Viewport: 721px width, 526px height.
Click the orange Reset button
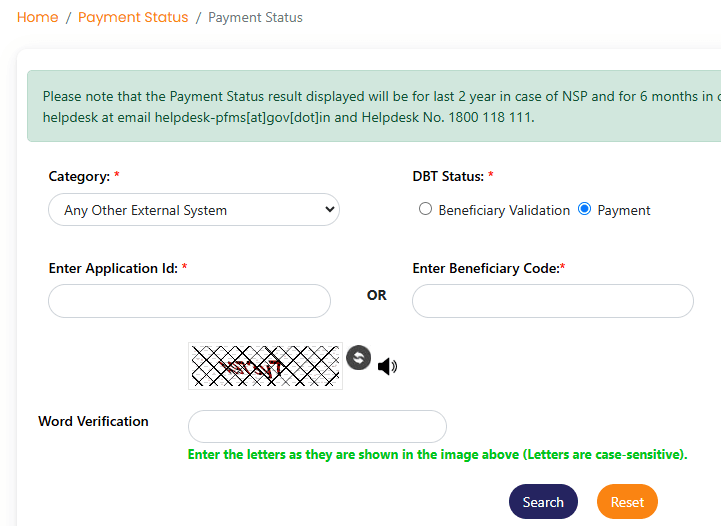(627, 502)
